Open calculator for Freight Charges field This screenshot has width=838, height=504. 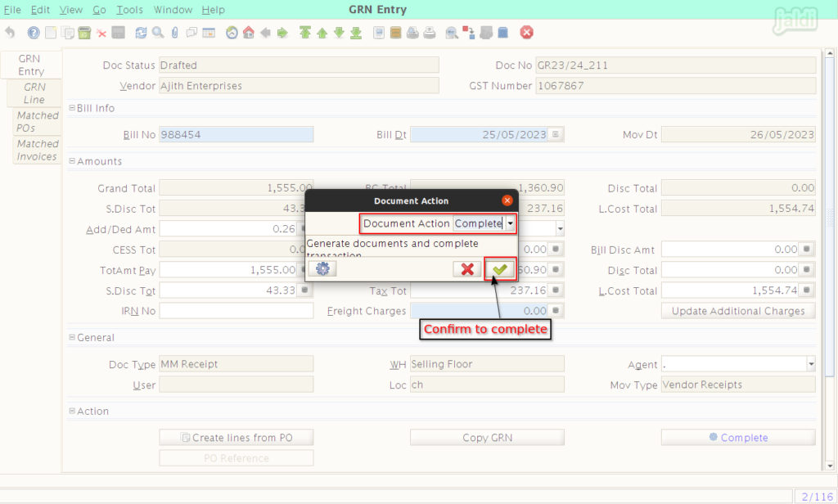pyautogui.click(x=556, y=311)
